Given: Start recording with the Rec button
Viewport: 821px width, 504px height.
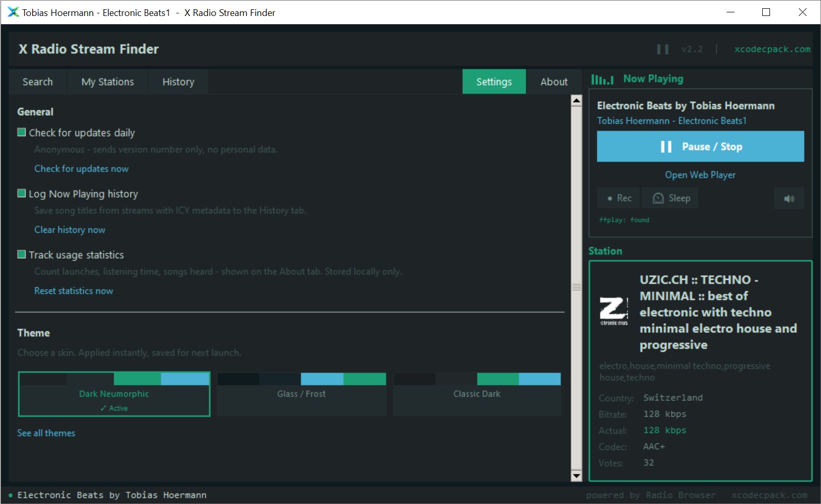Looking at the screenshot, I should [618, 198].
